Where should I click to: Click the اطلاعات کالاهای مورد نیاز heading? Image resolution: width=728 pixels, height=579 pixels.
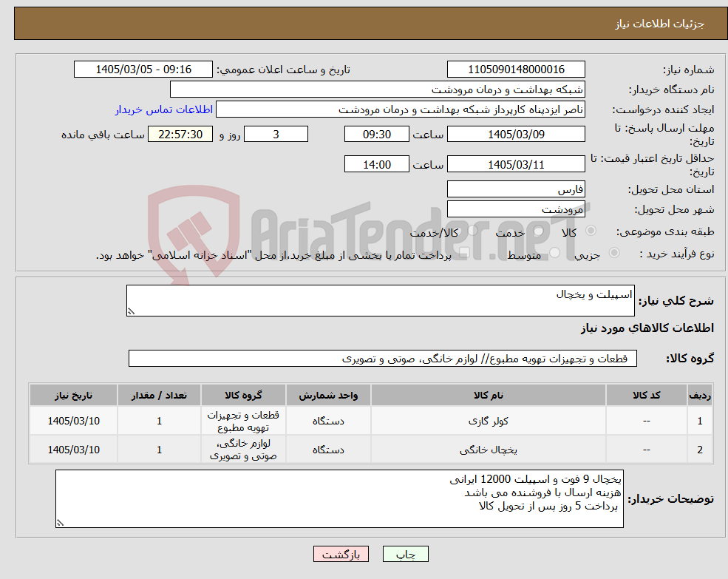point(647,328)
